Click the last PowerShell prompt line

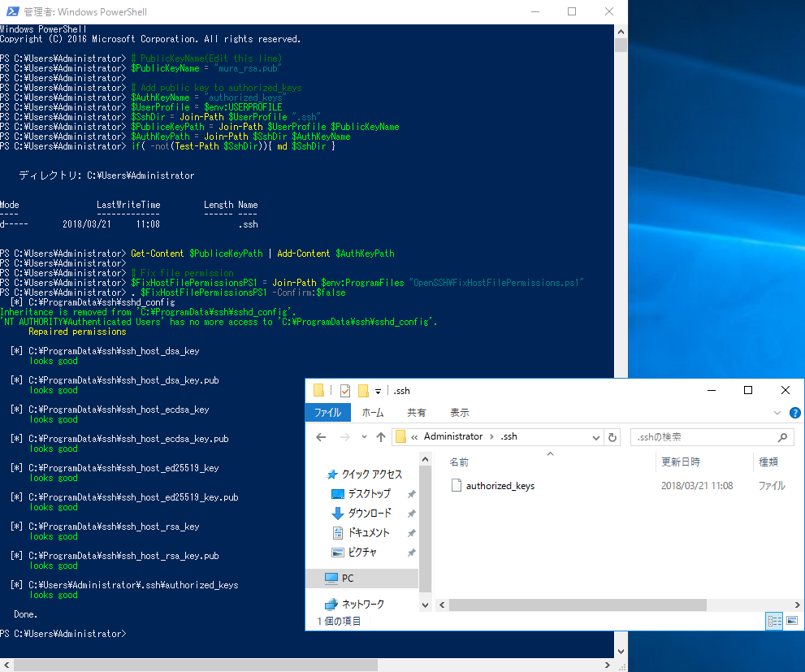(x=63, y=634)
